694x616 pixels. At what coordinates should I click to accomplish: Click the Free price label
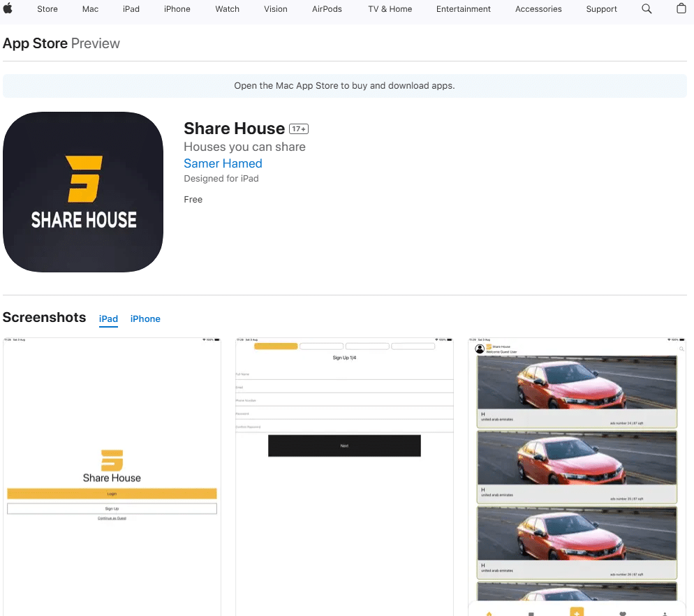click(x=193, y=199)
